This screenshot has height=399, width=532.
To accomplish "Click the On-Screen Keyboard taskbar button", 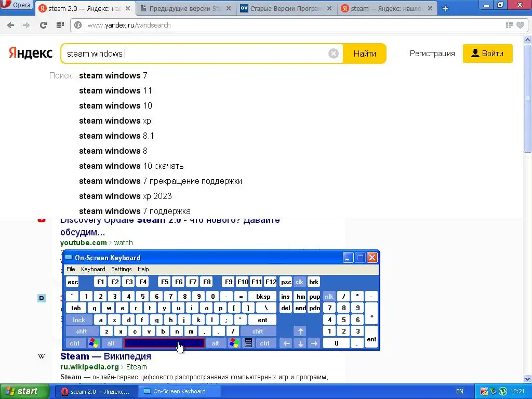I will tap(179, 391).
